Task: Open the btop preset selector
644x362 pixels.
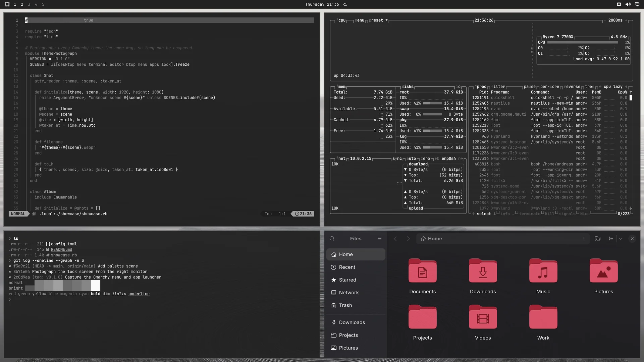Action: (377, 20)
